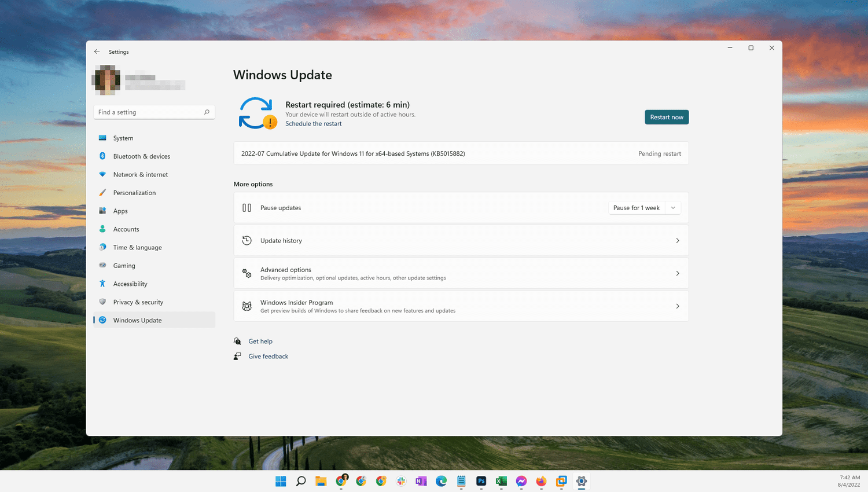Click the Restart required heading text
This screenshot has width=868, height=492.
(x=347, y=105)
